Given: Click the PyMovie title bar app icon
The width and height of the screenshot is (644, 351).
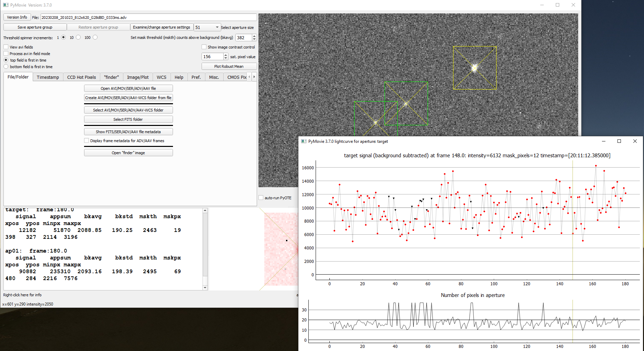Looking at the screenshot, I should (x=6, y=5).
